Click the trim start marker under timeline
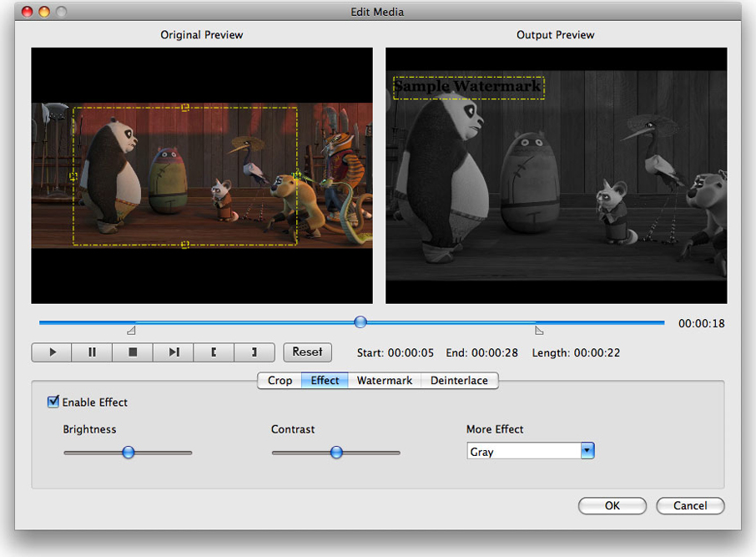The image size is (756, 557). (x=131, y=331)
